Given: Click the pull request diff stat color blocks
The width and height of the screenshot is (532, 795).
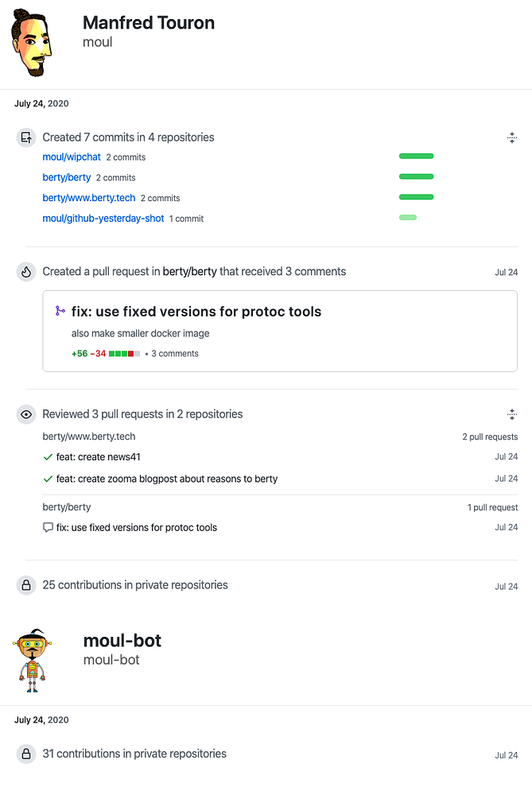Looking at the screenshot, I should (x=124, y=354).
